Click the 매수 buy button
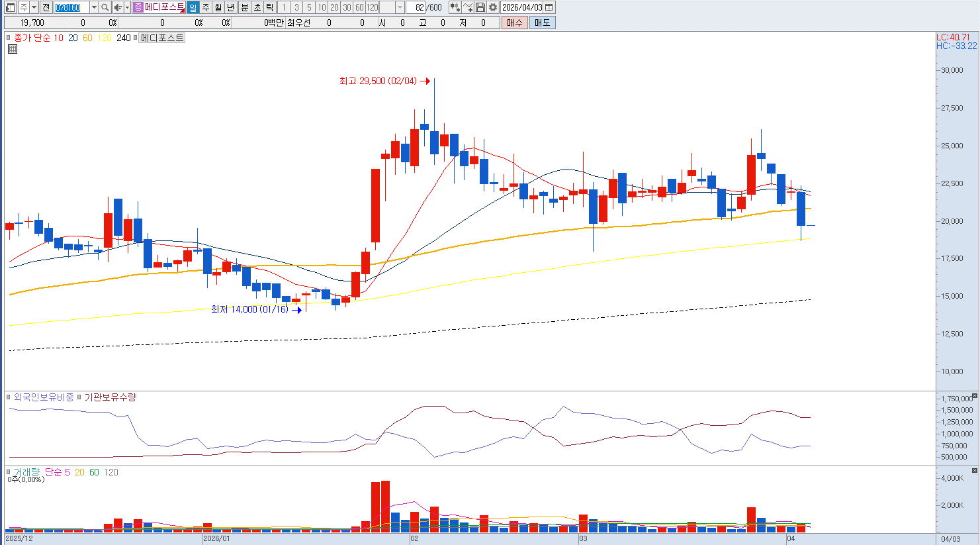This screenshot has height=545, width=980. (x=515, y=23)
